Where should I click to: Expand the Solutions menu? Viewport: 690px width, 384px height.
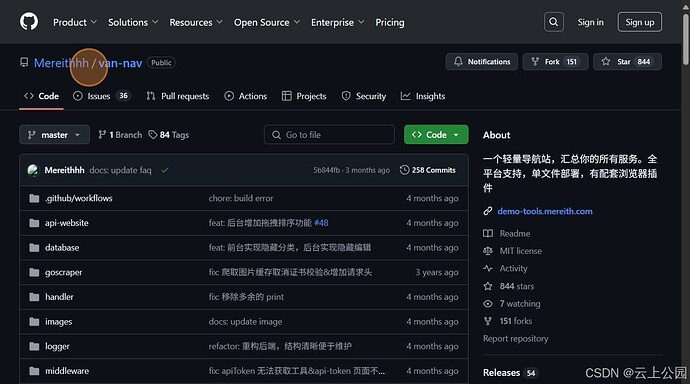[133, 22]
